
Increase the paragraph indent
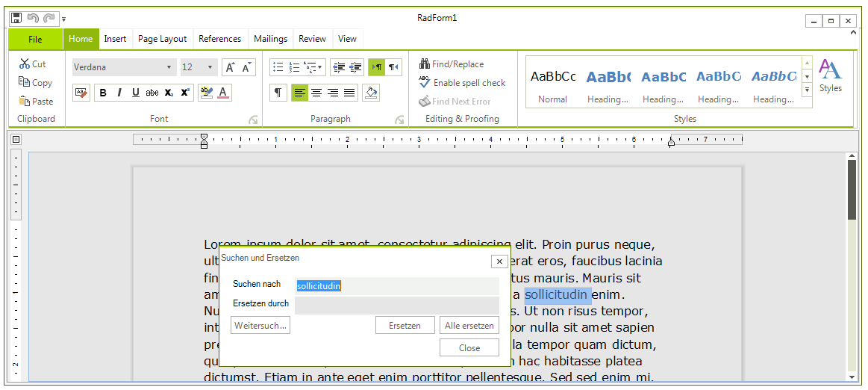(x=355, y=67)
